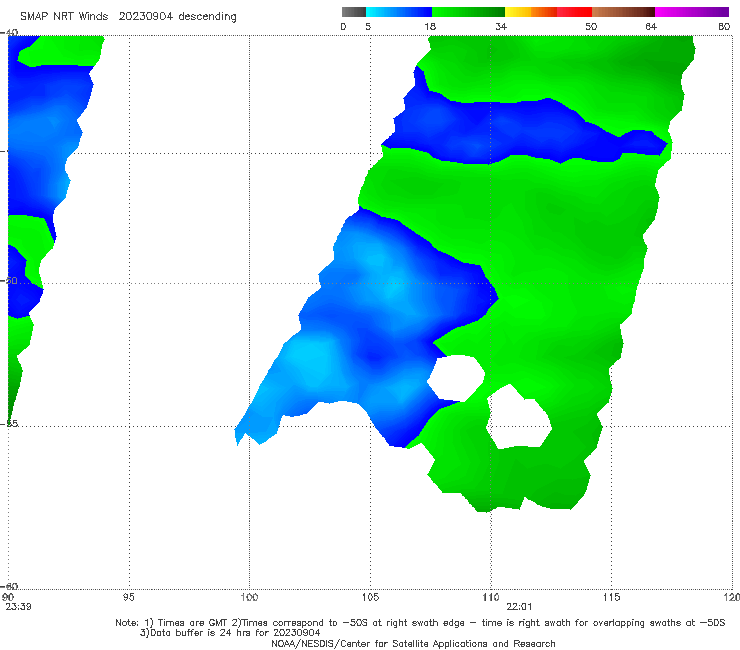This screenshot has height=650, width=740.
Task: Click the colorbar label '64'
Action: [651, 26]
